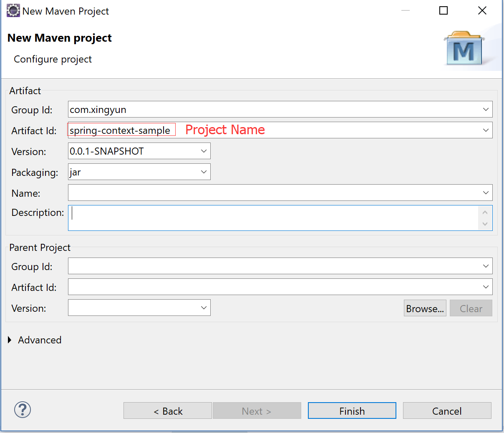
Task: Click the "Artifact" group title
Action: (25, 91)
